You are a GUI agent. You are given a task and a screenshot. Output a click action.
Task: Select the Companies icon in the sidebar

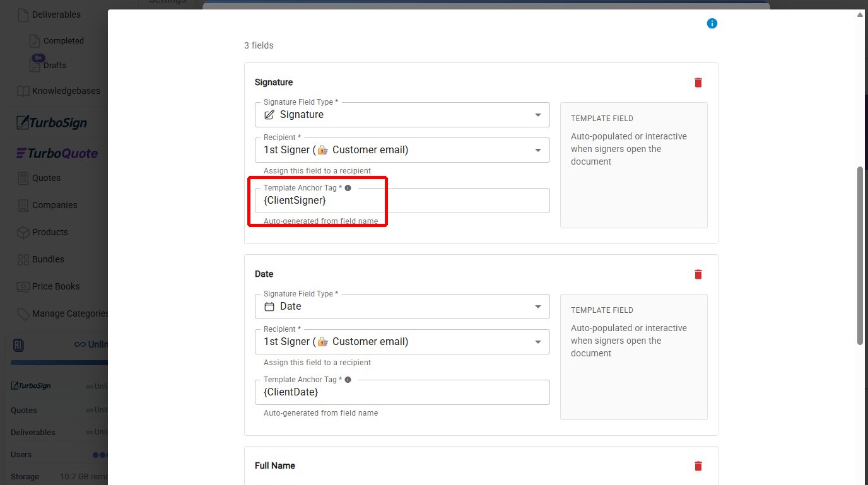coord(21,205)
